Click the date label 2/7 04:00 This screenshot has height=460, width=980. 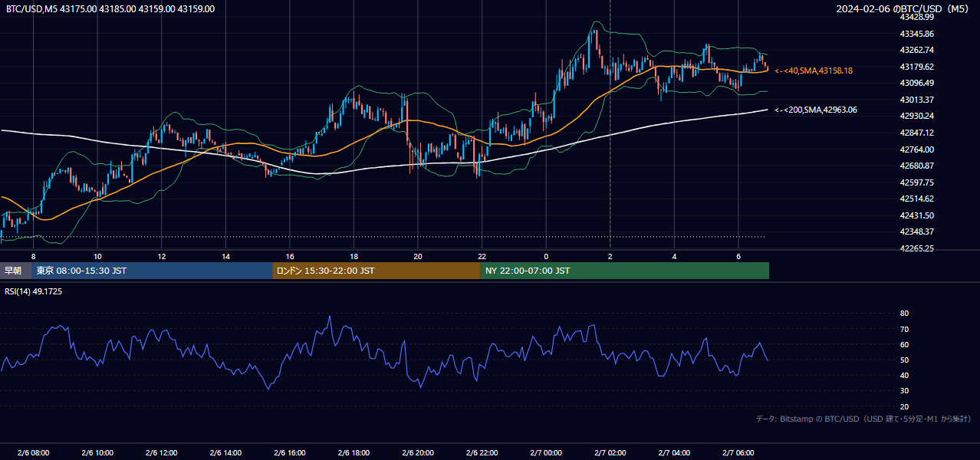point(674,452)
